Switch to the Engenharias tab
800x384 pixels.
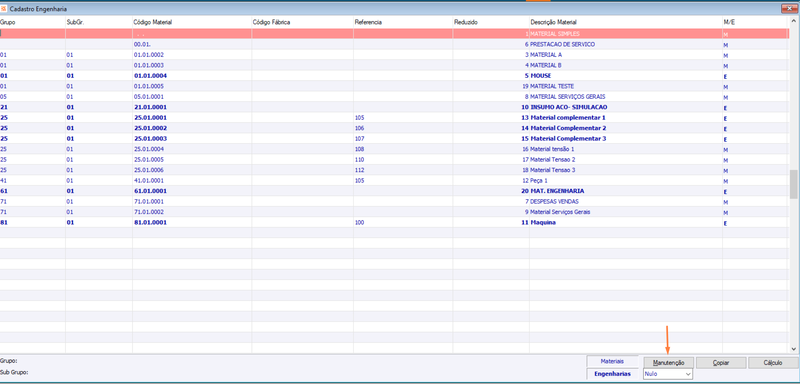point(612,374)
